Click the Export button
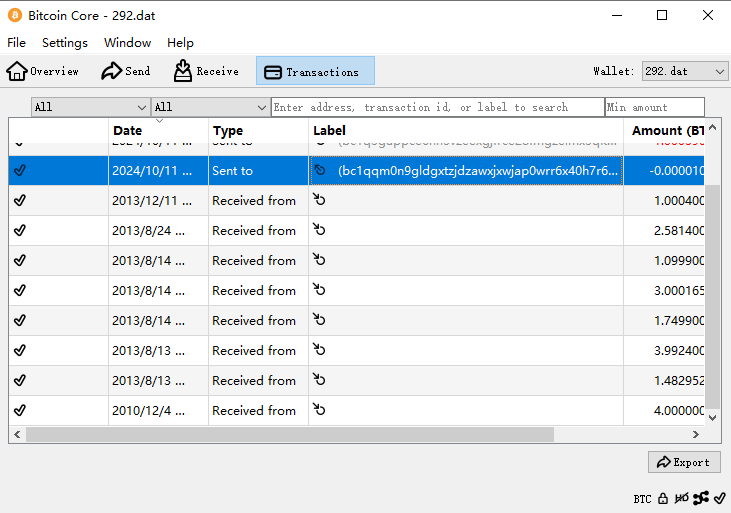This screenshot has height=513, width=731. [684, 462]
